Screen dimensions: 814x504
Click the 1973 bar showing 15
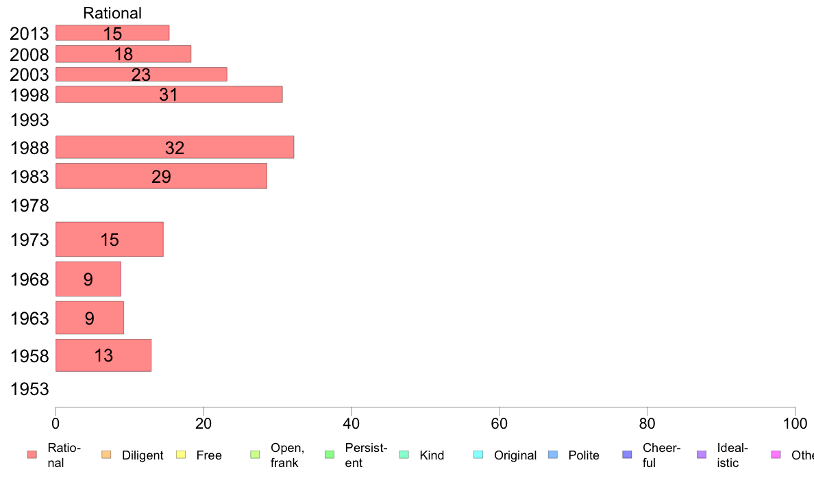pyautogui.click(x=110, y=239)
